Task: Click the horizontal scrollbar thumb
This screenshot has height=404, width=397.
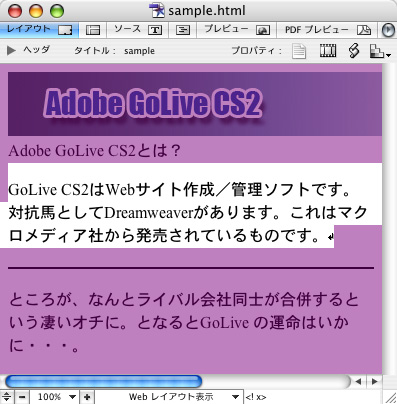Action: (104, 381)
